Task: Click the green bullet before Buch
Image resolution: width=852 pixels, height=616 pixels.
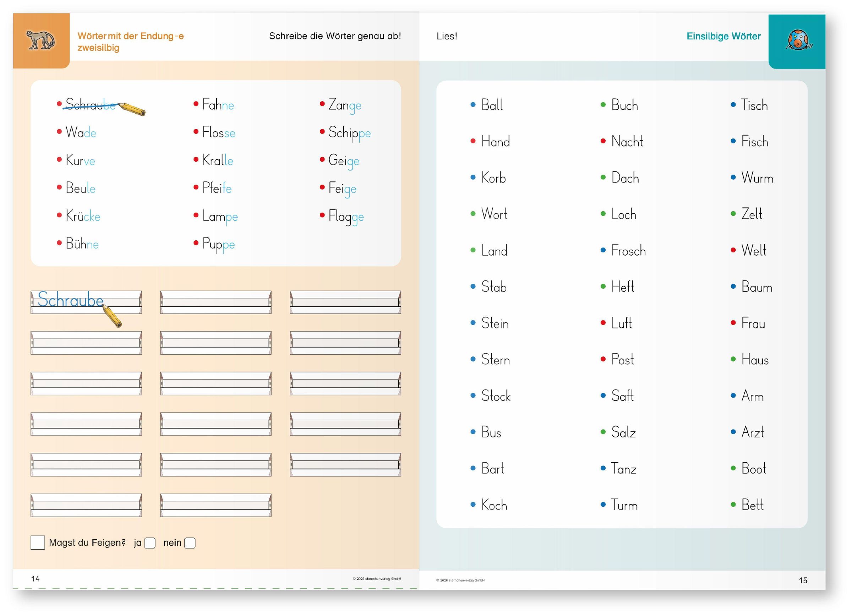Action: coord(603,104)
